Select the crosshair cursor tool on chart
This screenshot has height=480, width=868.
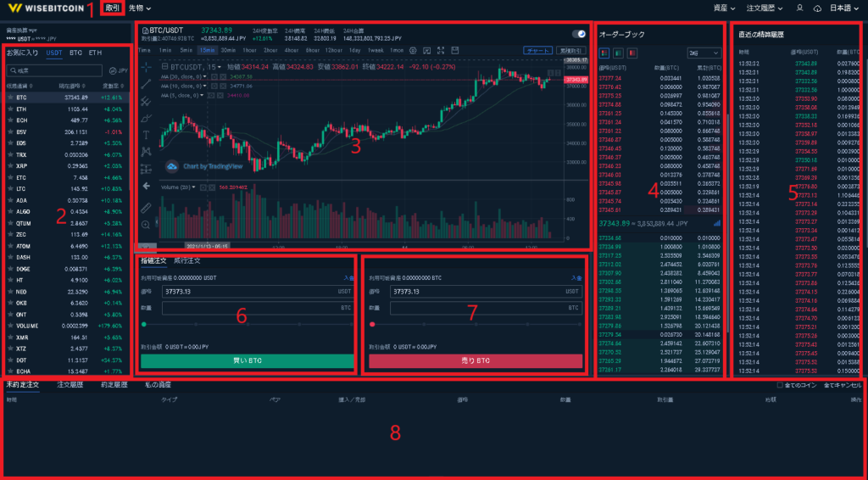pyautogui.click(x=146, y=67)
